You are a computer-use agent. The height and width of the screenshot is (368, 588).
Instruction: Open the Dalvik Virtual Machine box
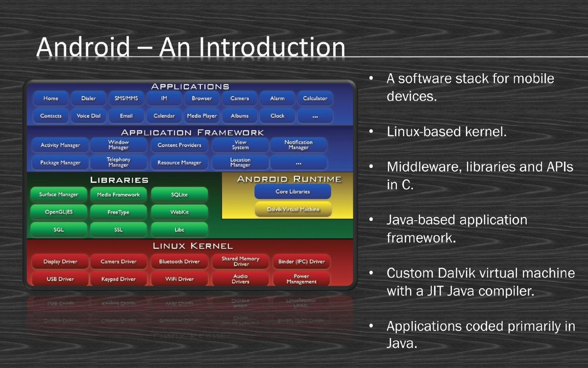(x=293, y=209)
